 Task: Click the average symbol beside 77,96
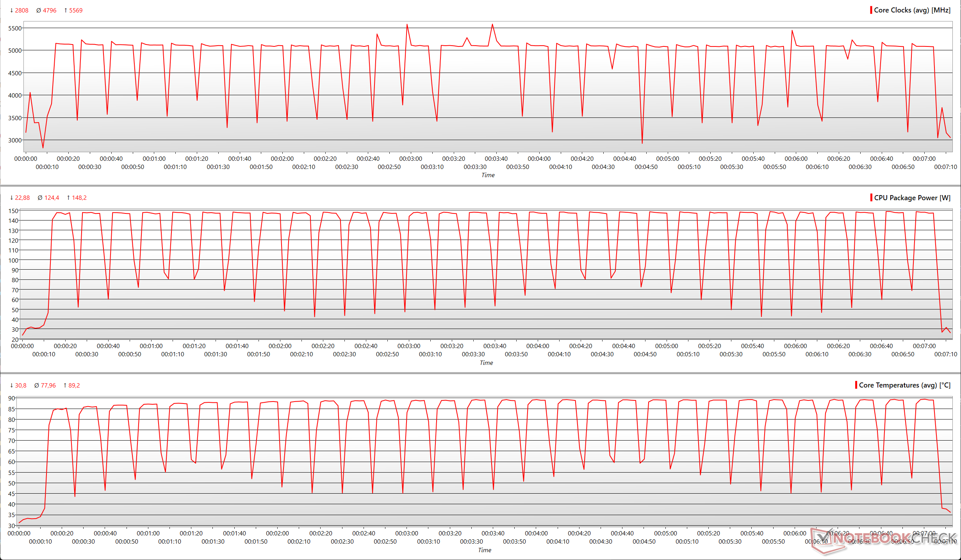[37, 386]
